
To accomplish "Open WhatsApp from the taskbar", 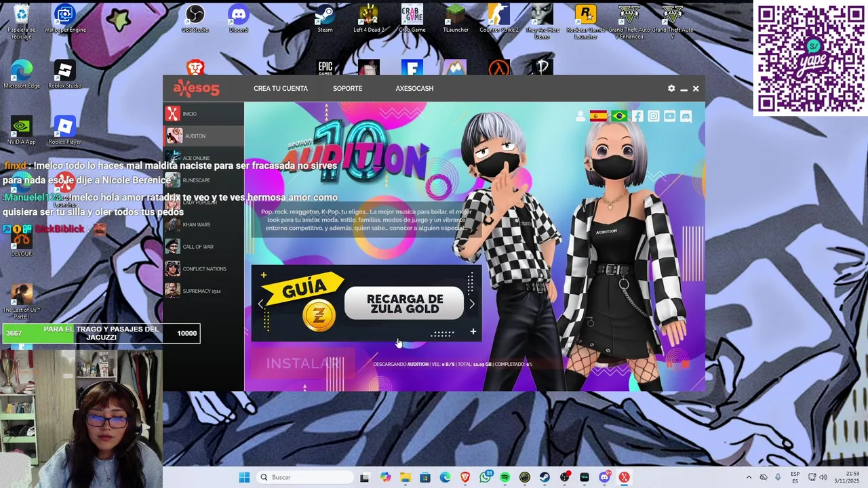I will click(485, 477).
